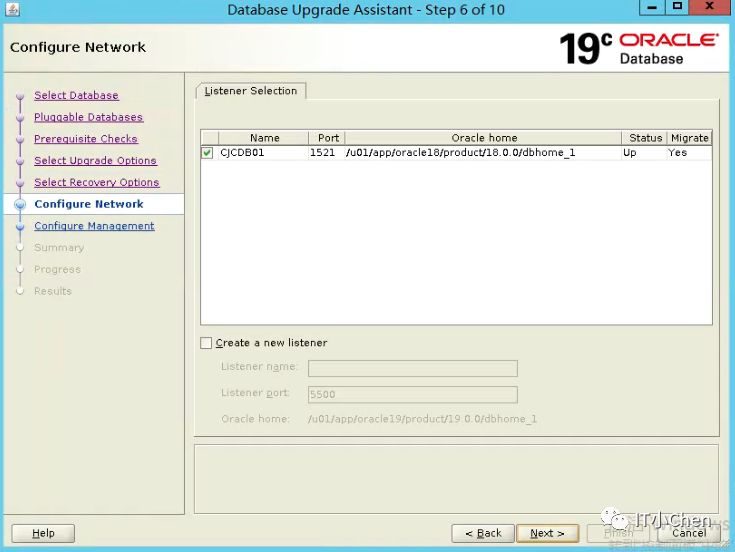Minimize the Database Upgrade Assistant window
Viewport: 735px width, 552px height.
(652, 7)
